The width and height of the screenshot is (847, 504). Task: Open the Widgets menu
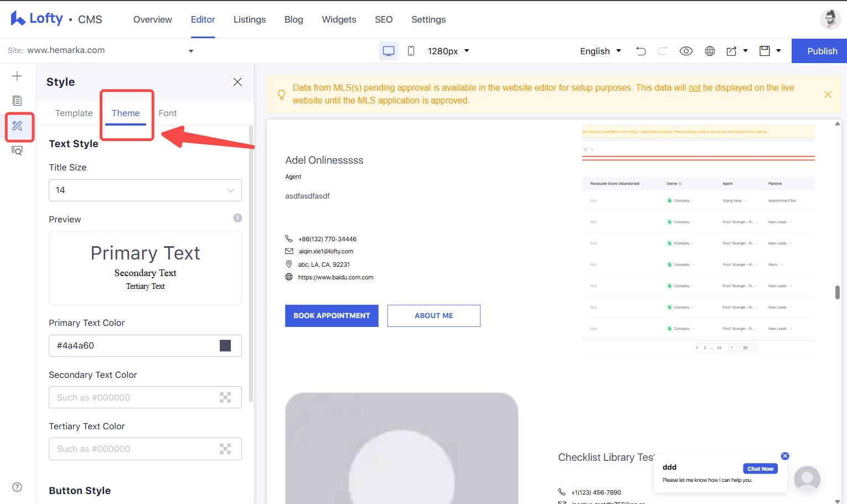coord(339,19)
